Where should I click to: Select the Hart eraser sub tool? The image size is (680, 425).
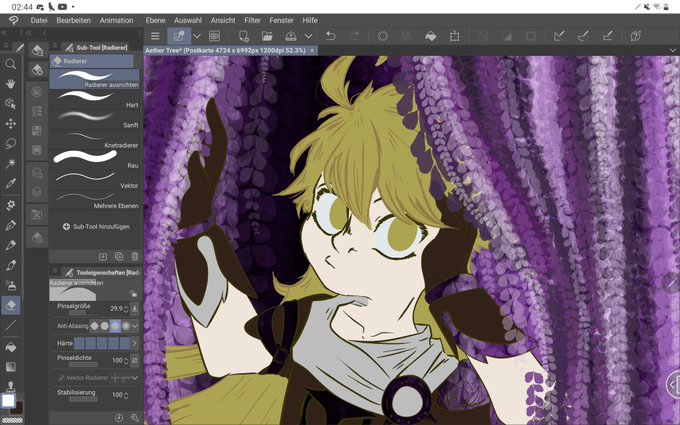coord(95,99)
